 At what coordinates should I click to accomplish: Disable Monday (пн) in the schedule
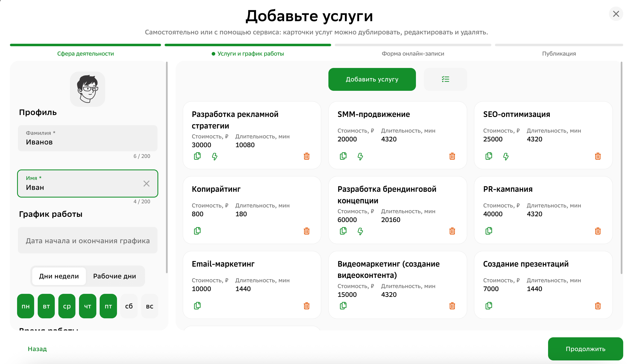26,306
